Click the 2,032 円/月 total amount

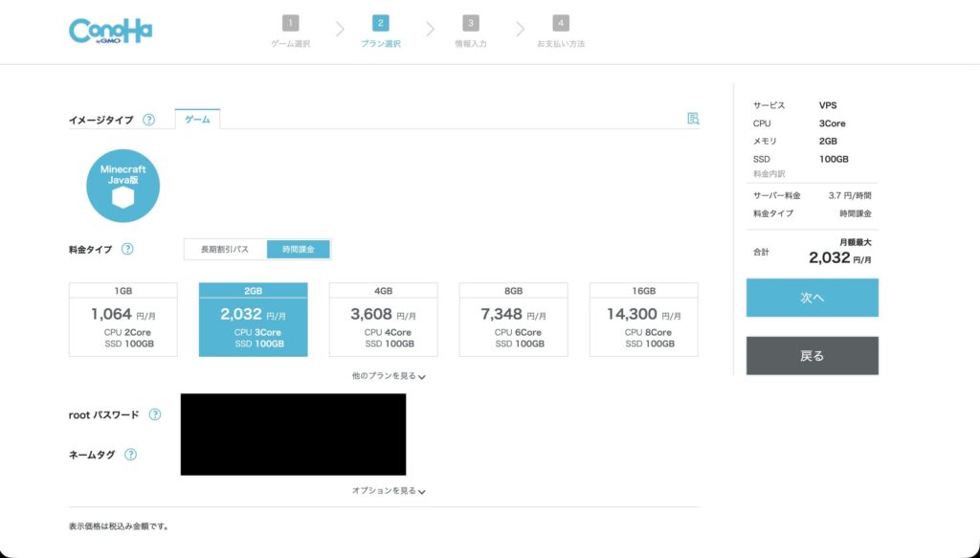(x=840, y=257)
